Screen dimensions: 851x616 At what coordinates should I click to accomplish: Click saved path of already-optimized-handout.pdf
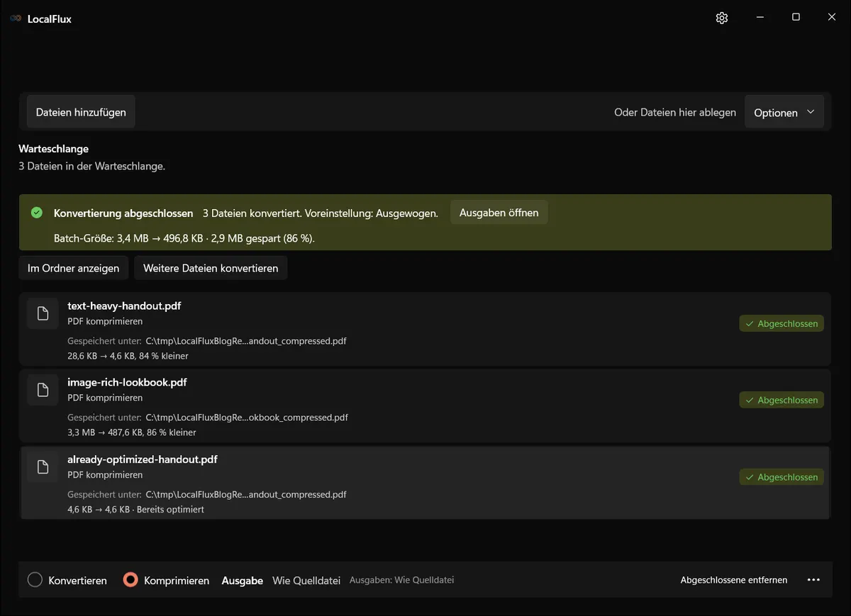(x=246, y=494)
